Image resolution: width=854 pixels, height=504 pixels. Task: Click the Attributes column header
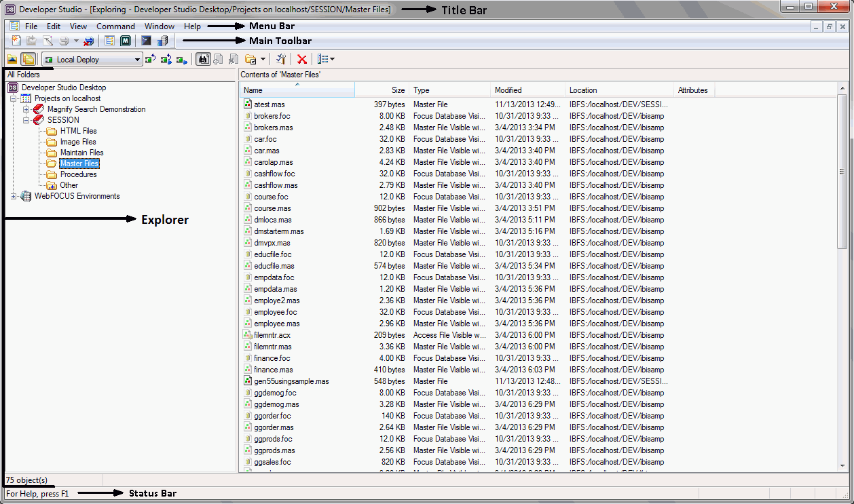pyautogui.click(x=694, y=90)
